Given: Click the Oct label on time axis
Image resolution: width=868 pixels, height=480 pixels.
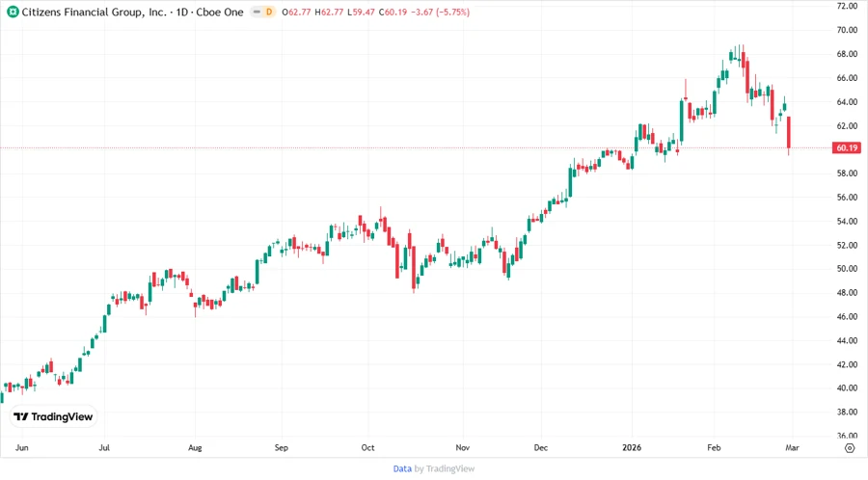Looking at the screenshot, I should pos(367,447).
